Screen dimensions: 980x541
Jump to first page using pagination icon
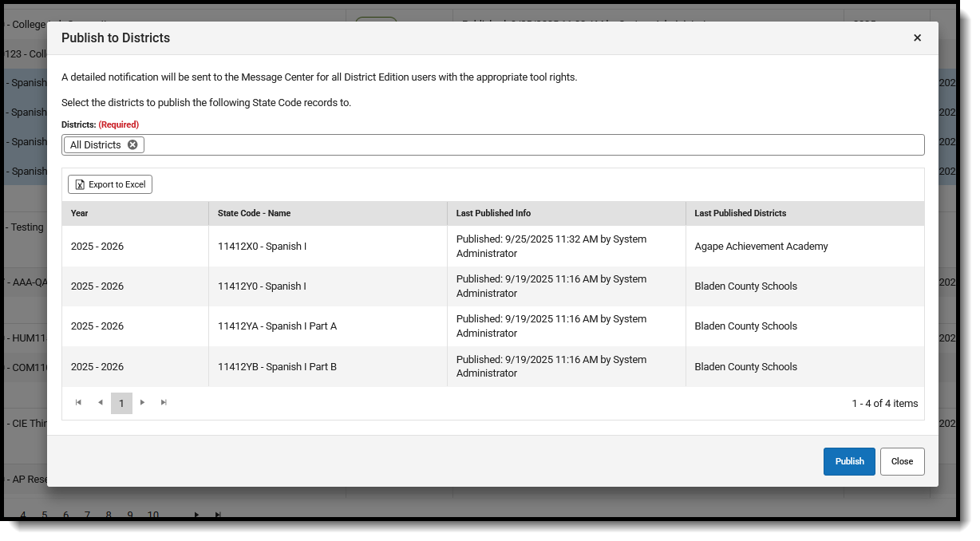point(79,403)
